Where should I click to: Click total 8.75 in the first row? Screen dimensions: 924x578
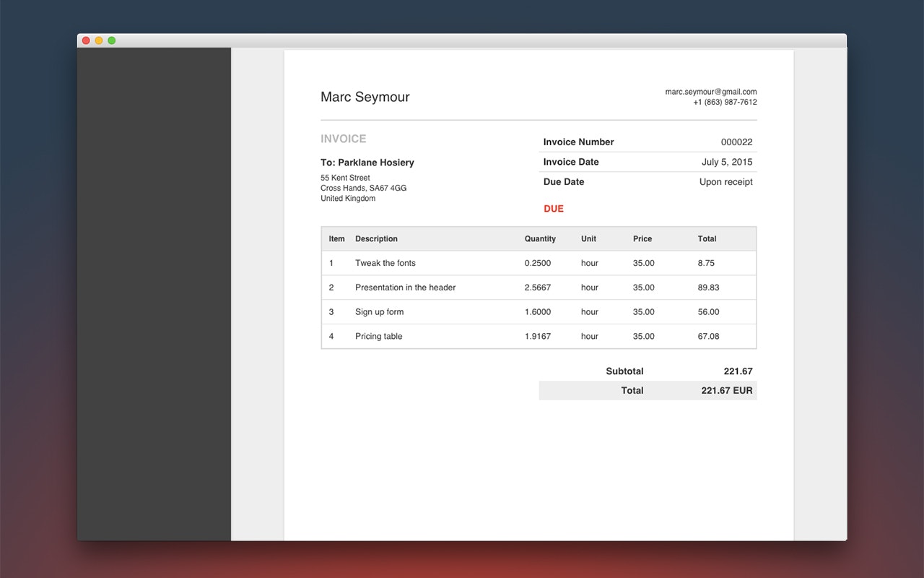(x=706, y=263)
